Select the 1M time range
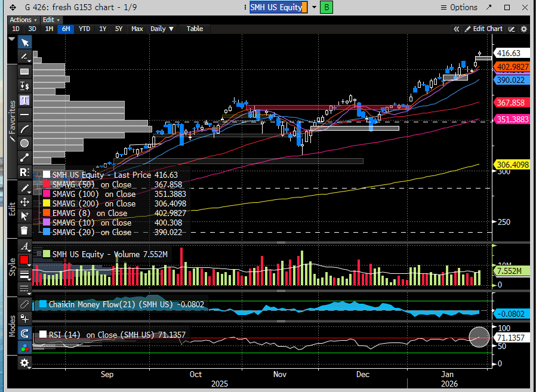The image size is (536, 392). (49, 29)
